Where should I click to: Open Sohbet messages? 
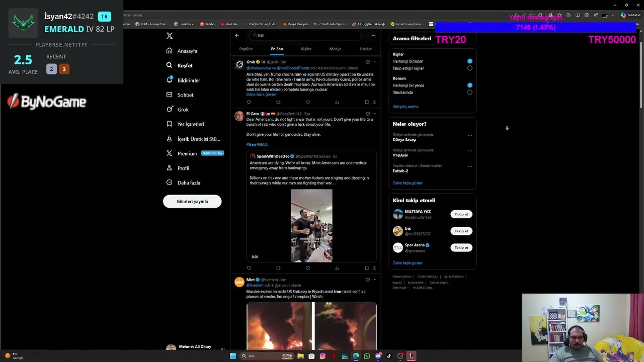180,95
